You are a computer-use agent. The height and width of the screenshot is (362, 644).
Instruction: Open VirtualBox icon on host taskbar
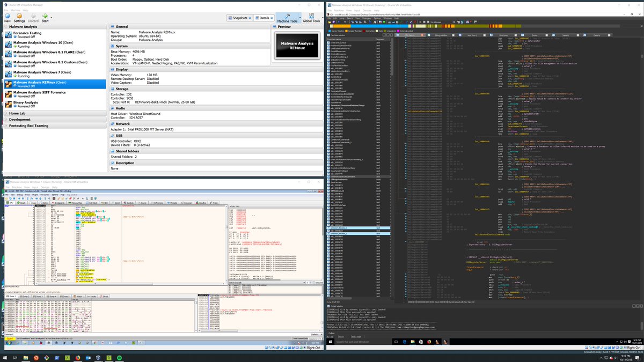point(98,358)
